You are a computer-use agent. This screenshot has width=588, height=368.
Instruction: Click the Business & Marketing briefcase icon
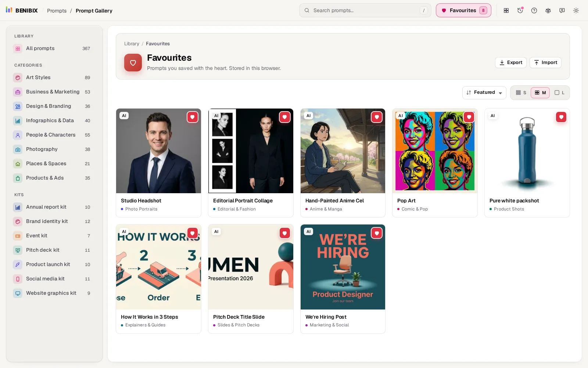click(18, 92)
